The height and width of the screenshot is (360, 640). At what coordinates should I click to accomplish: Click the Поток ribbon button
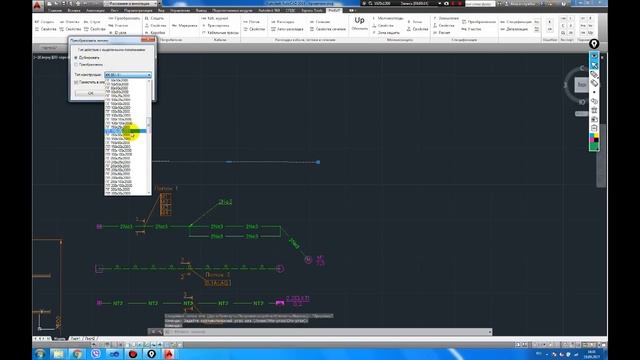pyautogui.click(x=251, y=22)
